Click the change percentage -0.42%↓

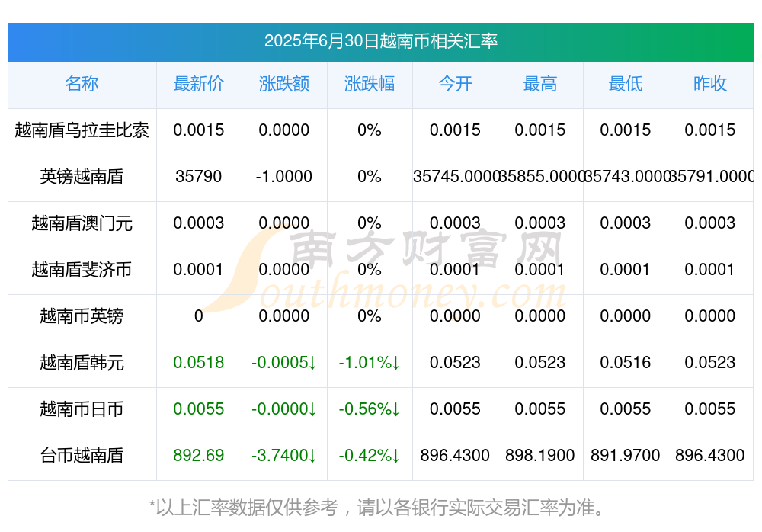click(370, 456)
